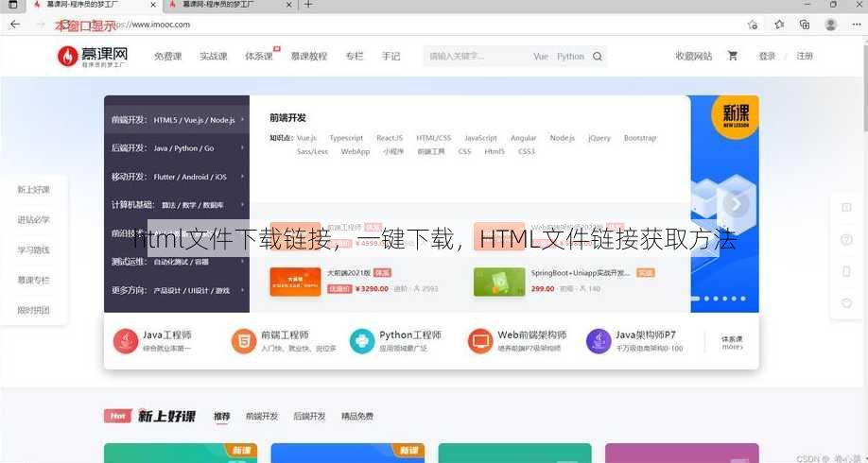Click the Vue search suggestion
The width and height of the screenshot is (868, 463).
tap(541, 57)
